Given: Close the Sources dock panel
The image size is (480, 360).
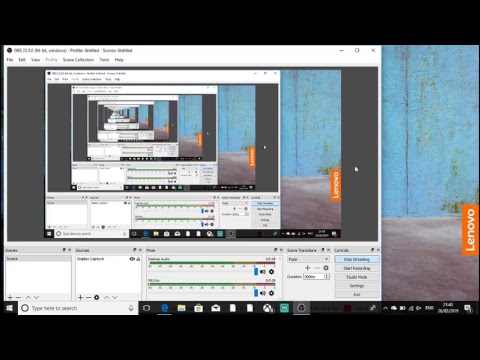Looking at the screenshot, I should (140, 250).
